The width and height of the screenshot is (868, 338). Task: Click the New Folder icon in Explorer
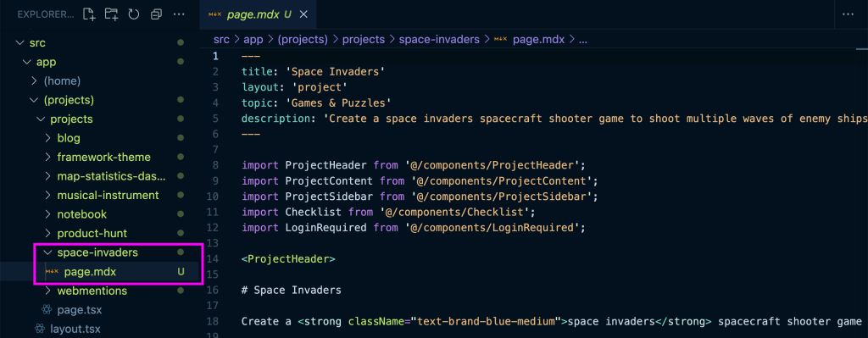pos(111,14)
